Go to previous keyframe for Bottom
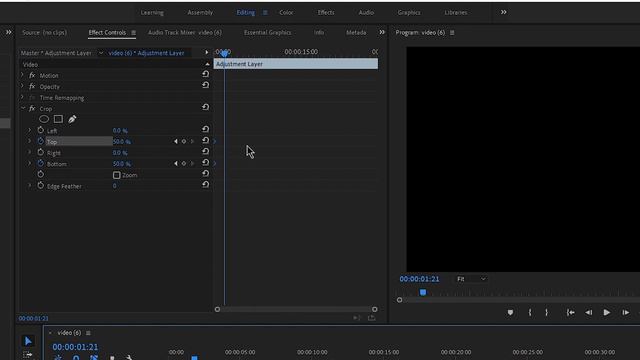Viewport: 640px width, 360px height. (176, 163)
